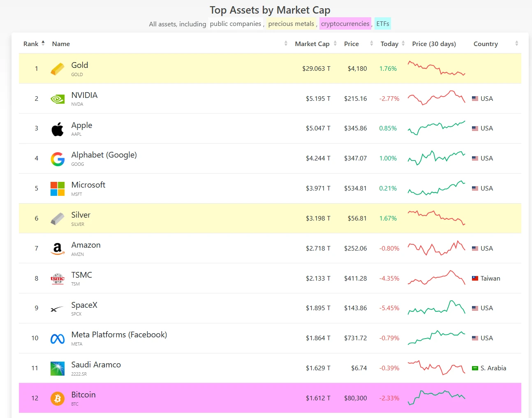Click the Taiwan flag icon
Screen dimensions: 532x418
475,279
